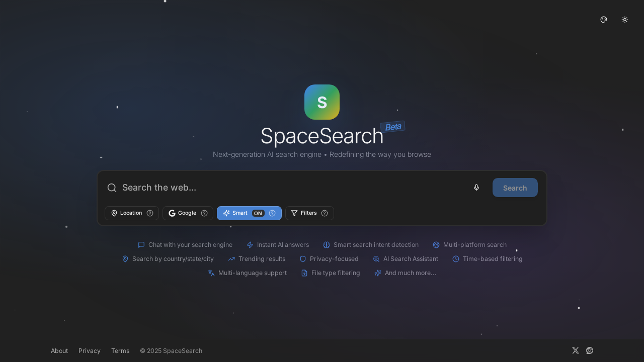Open the Terms page

(120, 350)
